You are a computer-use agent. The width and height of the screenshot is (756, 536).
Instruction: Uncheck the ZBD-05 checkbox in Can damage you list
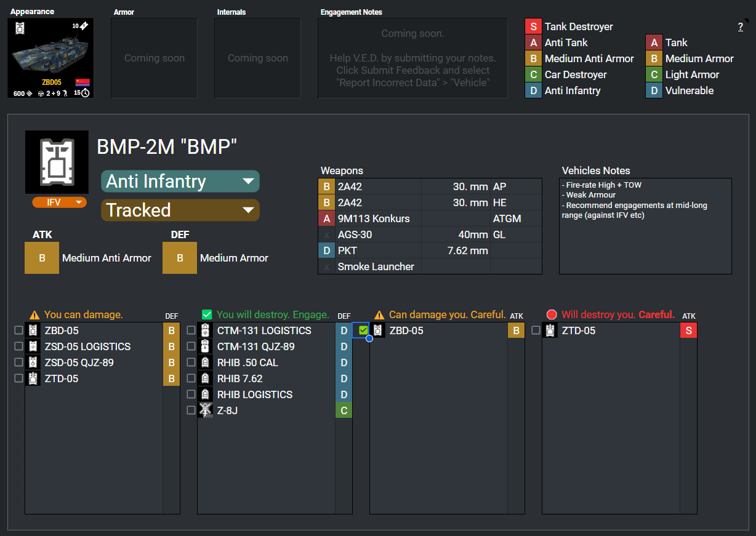(x=363, y=330)
